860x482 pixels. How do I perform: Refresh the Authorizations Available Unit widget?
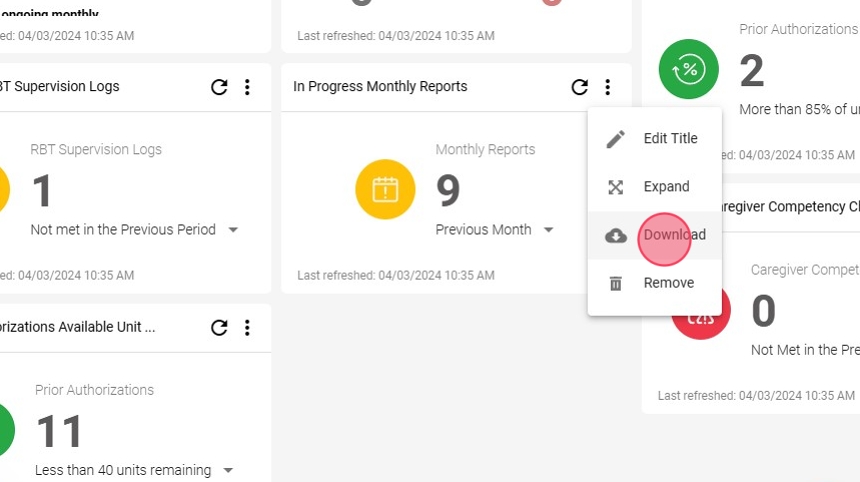tap(219, 327)
